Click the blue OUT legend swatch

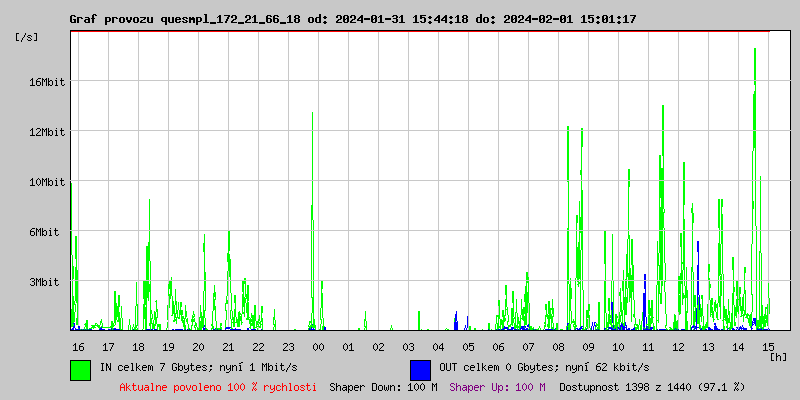[420, 369]
